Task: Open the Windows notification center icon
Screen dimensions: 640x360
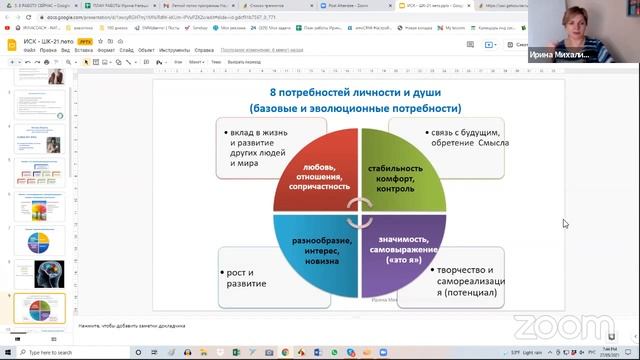Action: pos(628,352)
